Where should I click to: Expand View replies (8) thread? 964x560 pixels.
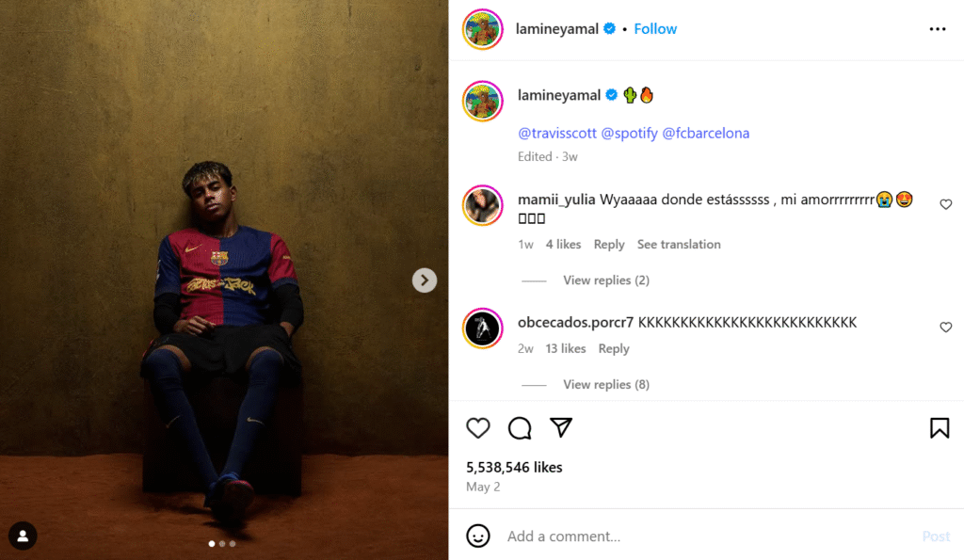pos(605,384)
